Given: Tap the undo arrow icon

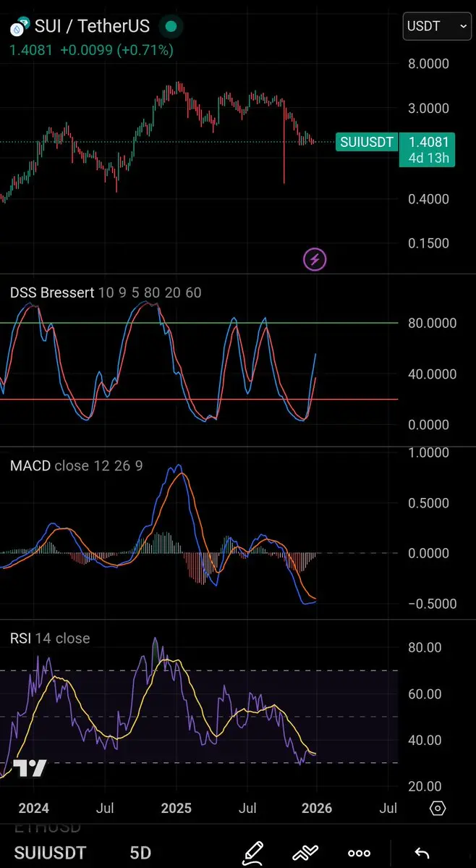Looking at the screenshot, I should [x=422, y=853].
